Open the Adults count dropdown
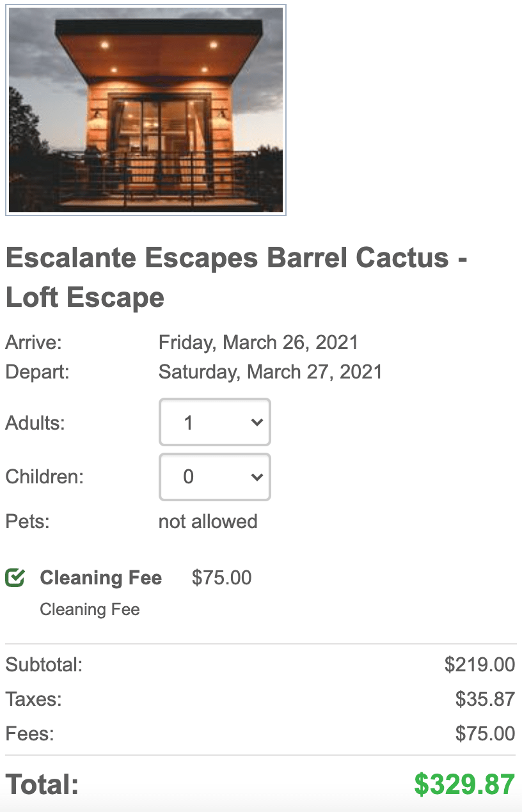This screenshot has width=522, height=812. pos(215,423)
